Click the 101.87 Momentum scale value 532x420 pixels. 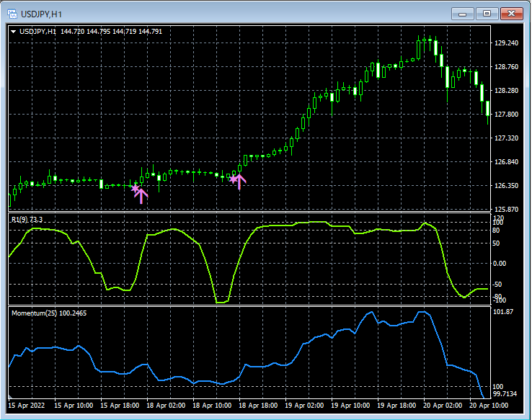pyautogui.click(x=504, y=311)
